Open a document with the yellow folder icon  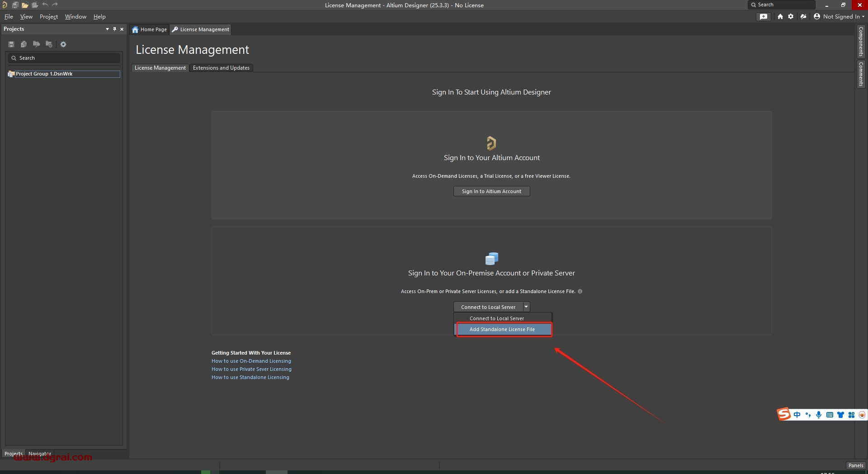(25, 5)
